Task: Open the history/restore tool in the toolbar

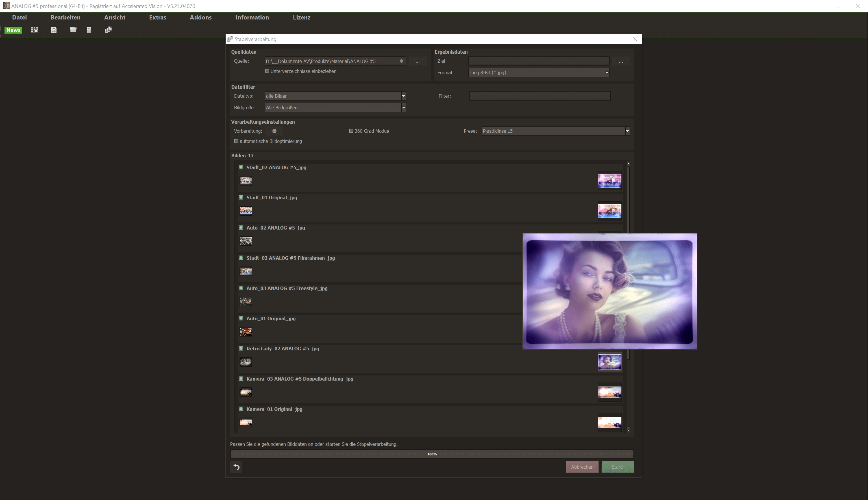Action: (54, 30)
